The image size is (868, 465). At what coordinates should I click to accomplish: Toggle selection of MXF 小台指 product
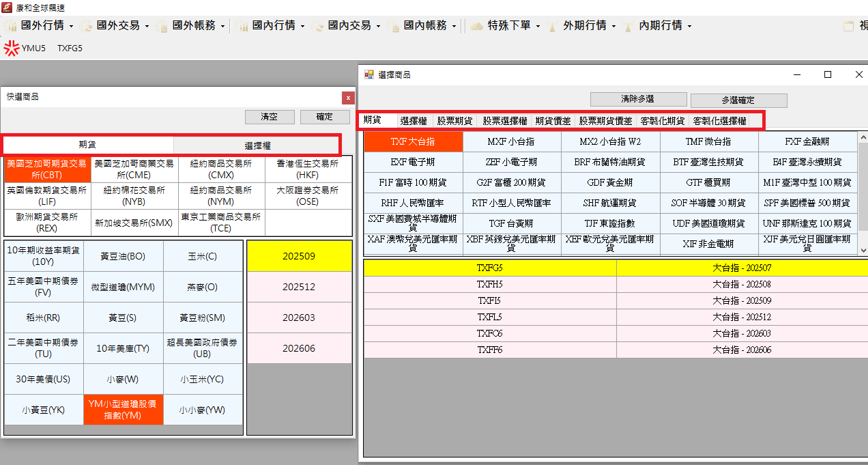(x=512, y=141)
